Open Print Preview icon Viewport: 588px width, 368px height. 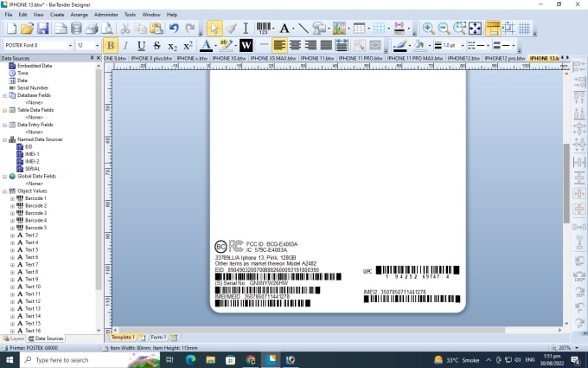(107, 29)
